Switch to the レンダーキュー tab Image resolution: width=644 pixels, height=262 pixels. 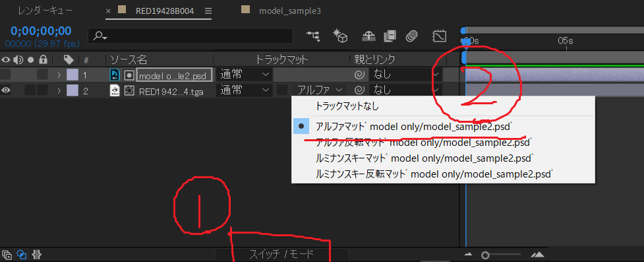pyautogui.click(x=45, y=11)
